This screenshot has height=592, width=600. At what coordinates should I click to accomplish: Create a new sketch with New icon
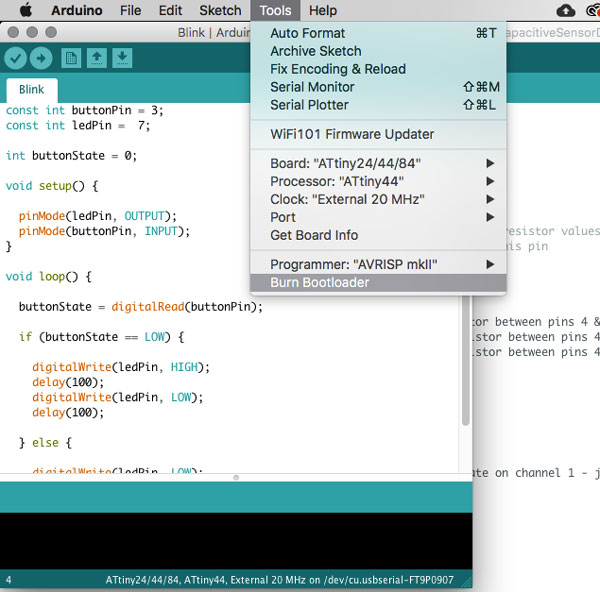71,58
